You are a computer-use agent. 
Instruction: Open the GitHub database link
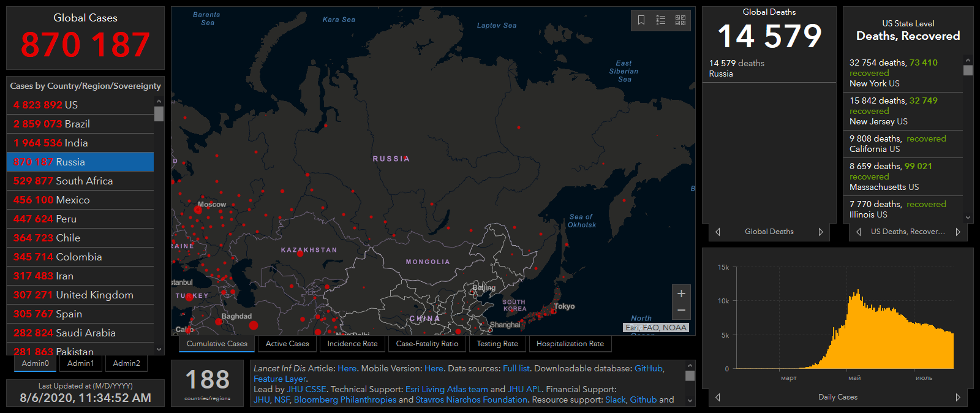(648, 368)
